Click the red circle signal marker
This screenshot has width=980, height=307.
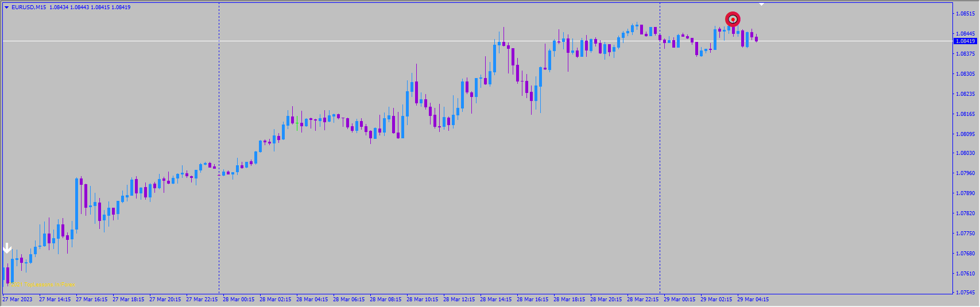[x=733, y=19]
